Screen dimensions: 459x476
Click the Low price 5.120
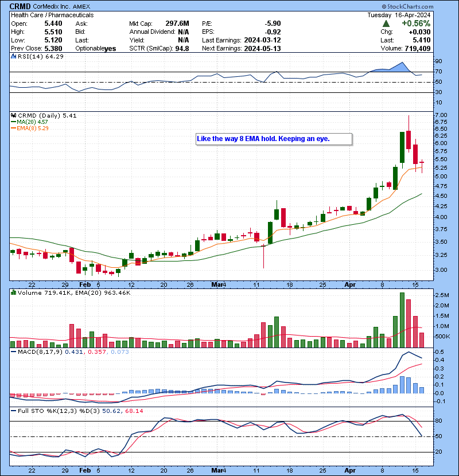[x=53, y=40]
